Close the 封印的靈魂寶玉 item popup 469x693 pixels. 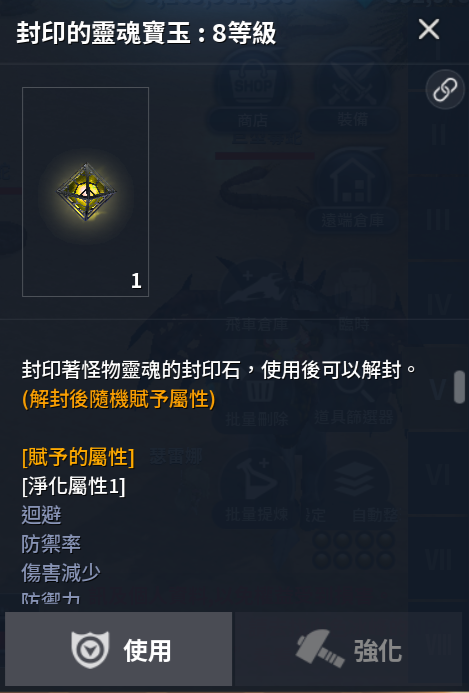point(428,30)
